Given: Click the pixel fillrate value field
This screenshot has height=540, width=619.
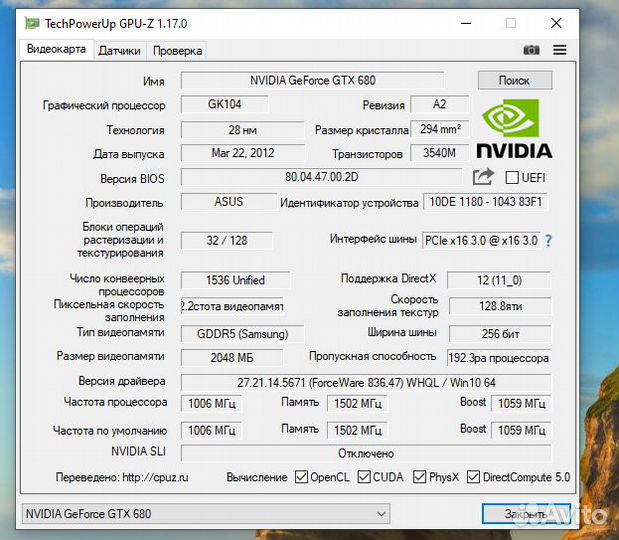Looking at the screenshot, I should click(232, 306).
